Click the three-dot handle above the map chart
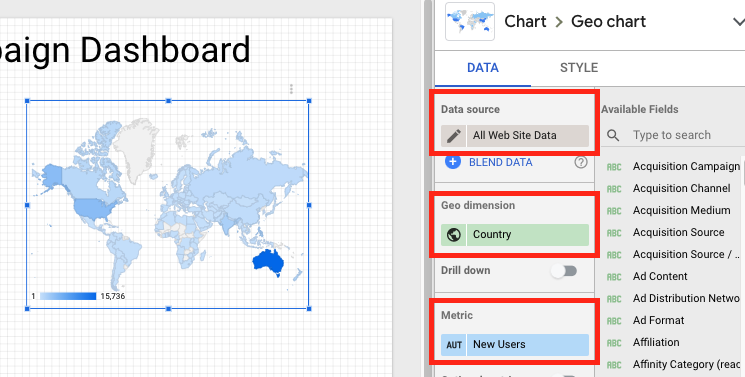The image size is (745, 377). 291,89
